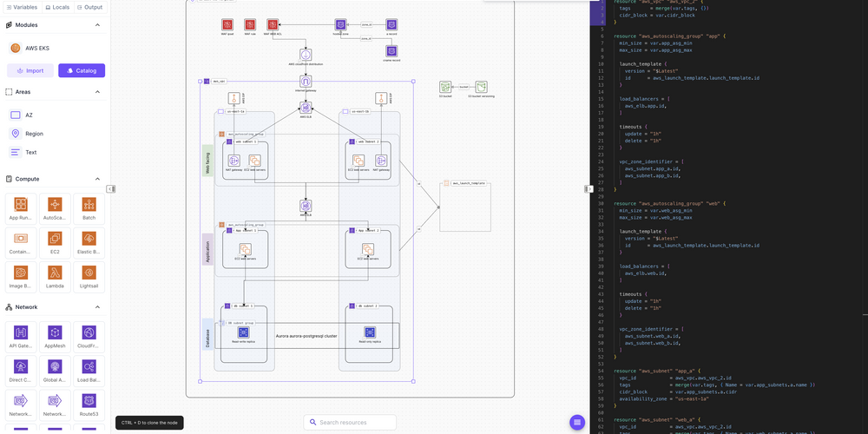Open the Output tab
The image size is (868, 434).
tap(89, 7)
